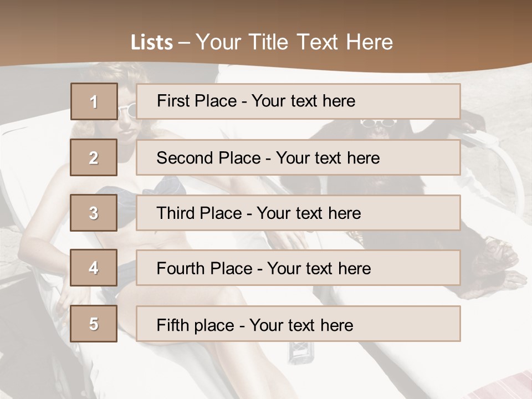
Task: Select the 'Second Place' text bar
Action: coord(298,157)
